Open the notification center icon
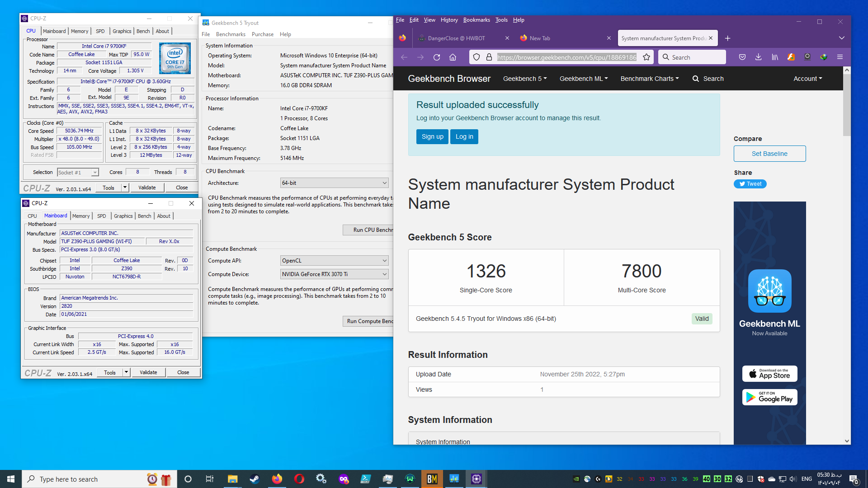Screen dimensions: 868x488 point(853,479)
